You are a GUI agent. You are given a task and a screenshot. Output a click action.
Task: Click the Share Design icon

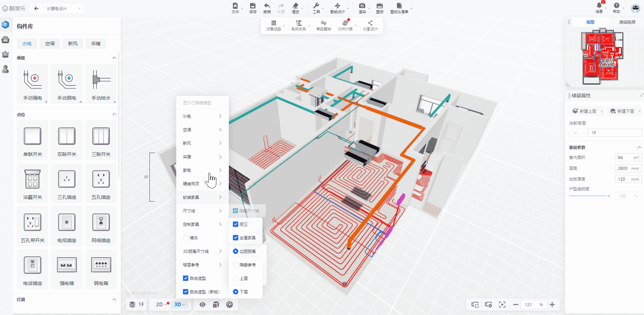[370, 25]
